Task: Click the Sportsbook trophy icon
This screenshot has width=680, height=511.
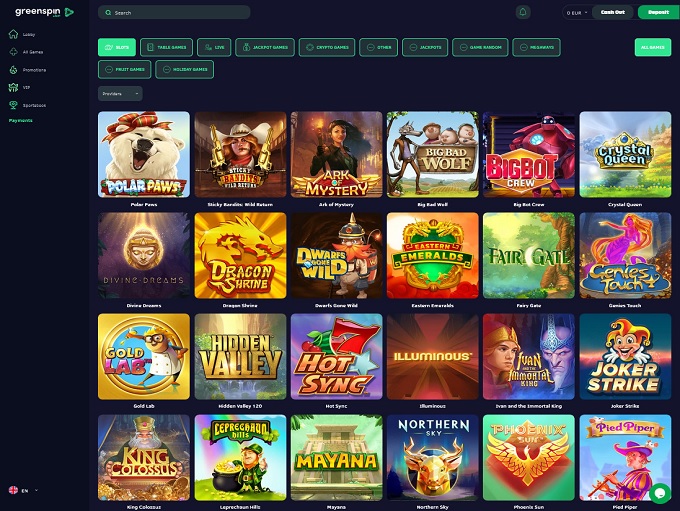Action: 13,105
